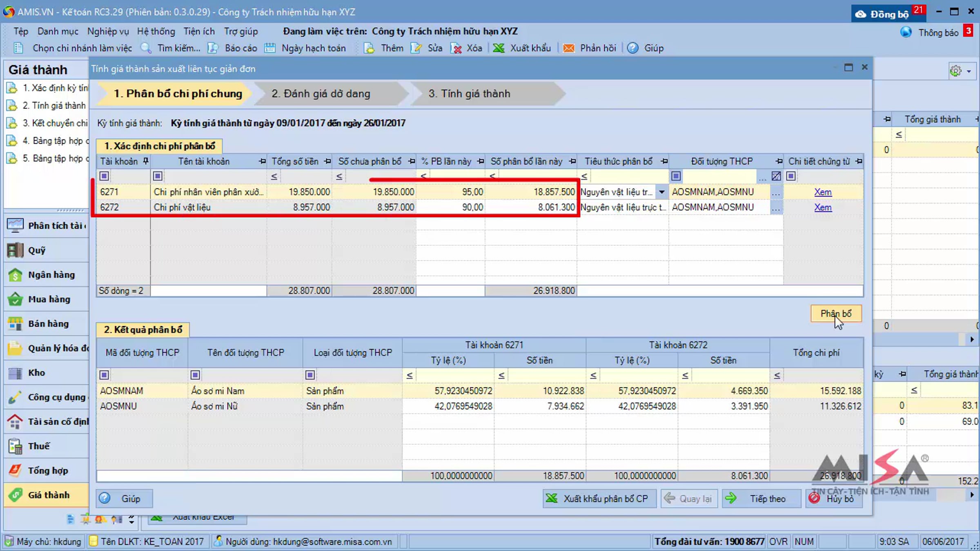Toggle the Chi tiết chứng từ filter box
Viewport: 980px width, 551px height.
point(791,176)
